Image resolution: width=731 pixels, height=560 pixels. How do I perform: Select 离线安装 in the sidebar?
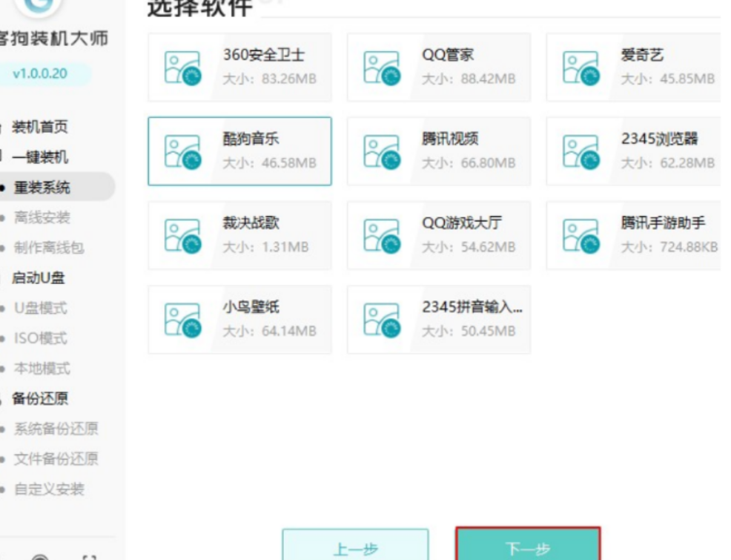pyautogui.click(x=42, y=217)
